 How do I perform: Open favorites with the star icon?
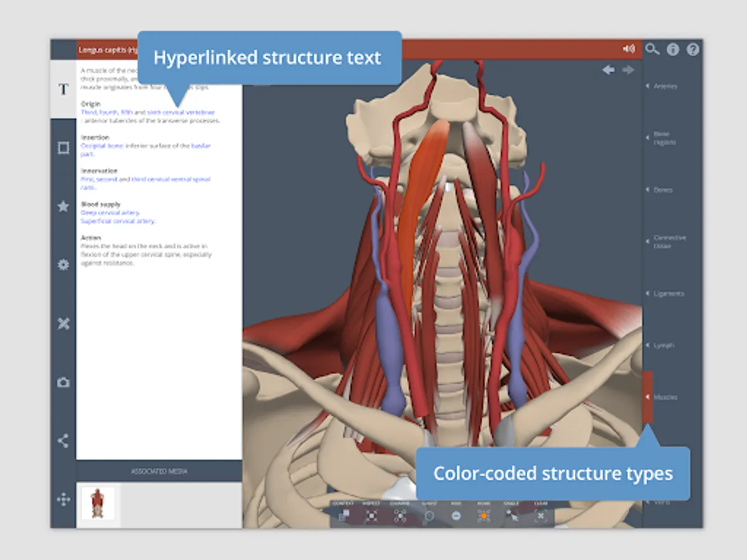click(63, 207)
